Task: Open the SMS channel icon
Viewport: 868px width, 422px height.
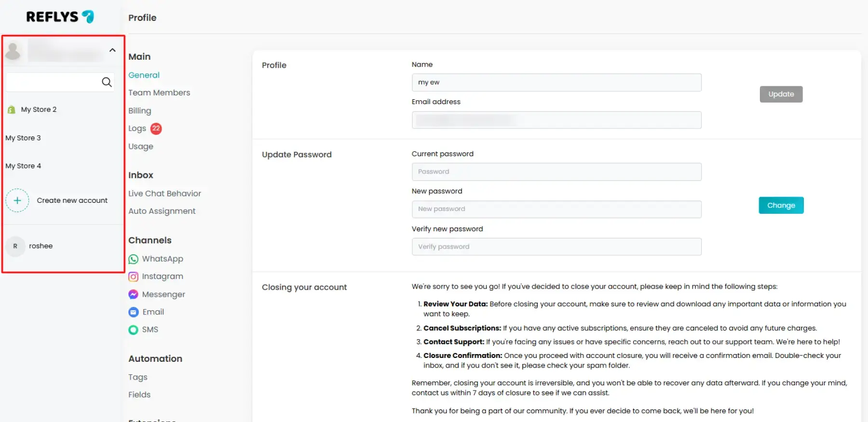Action: pyautogui.click(x=134, y=330)
